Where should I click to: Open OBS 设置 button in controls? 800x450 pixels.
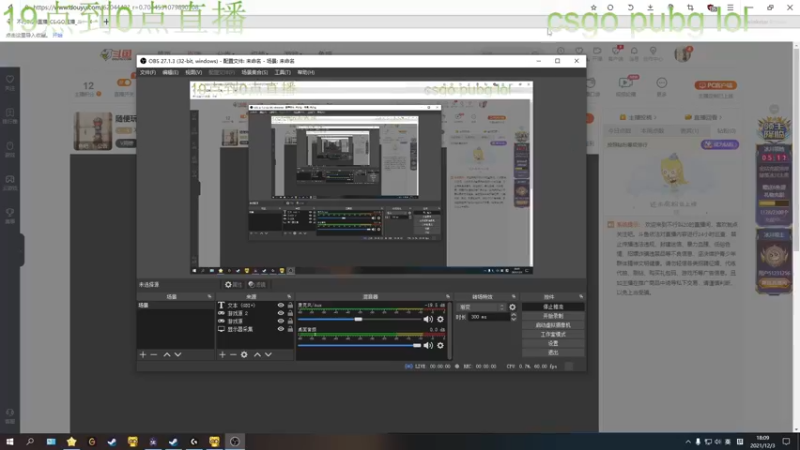pos(553,344)
